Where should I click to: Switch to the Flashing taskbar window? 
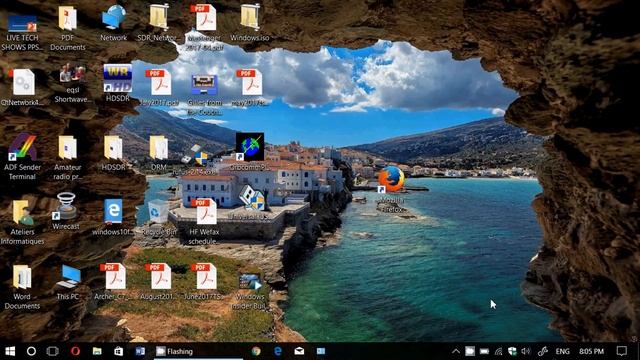pyautogui.click(x=199, y=351)
